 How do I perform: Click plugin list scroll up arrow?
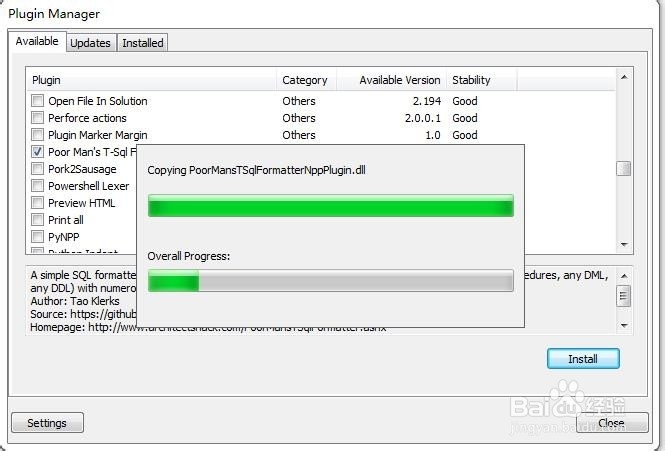624,77
